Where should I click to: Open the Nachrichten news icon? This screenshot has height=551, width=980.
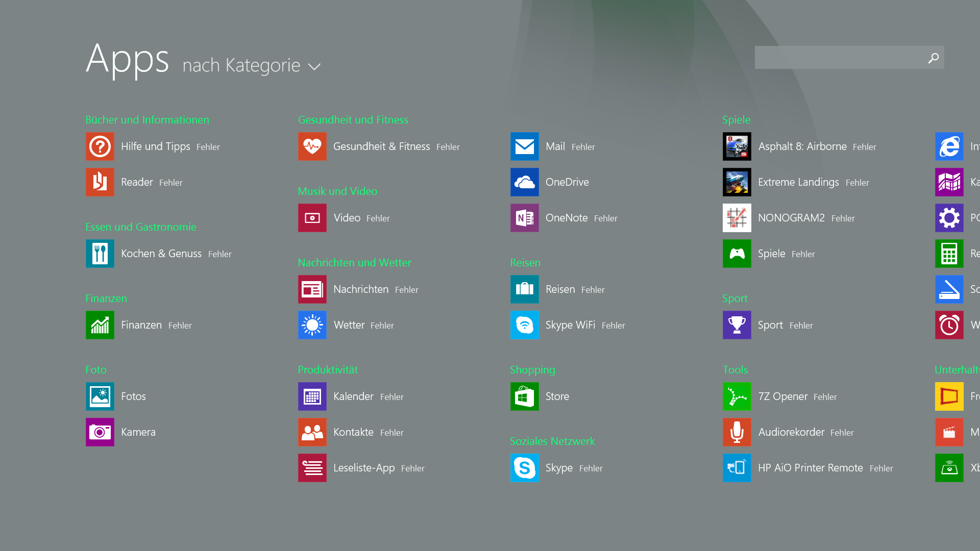pos(312,289)
